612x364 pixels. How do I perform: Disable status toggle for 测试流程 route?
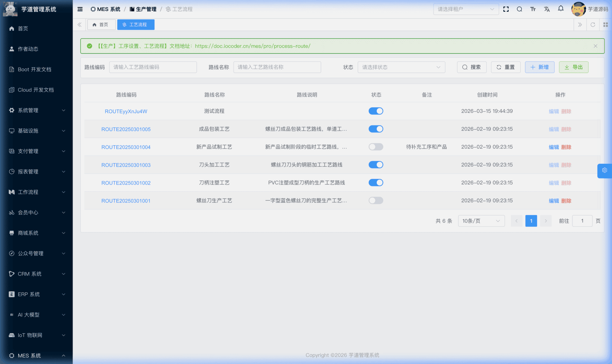tap(376, 111)
